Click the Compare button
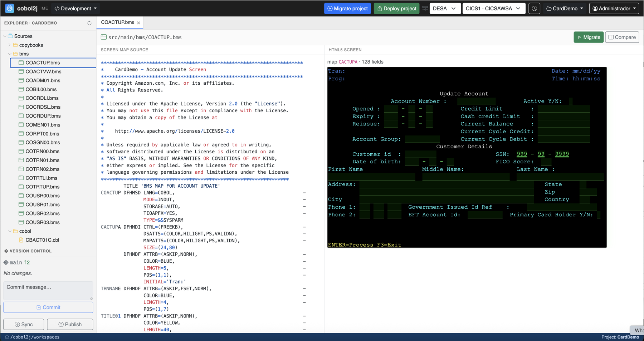The width and height of the screenshot is (644, 341). [622, 37]
